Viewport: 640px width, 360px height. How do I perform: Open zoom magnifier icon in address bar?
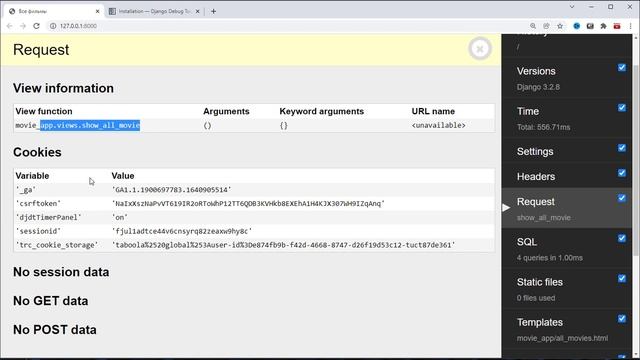pos(533,26)
